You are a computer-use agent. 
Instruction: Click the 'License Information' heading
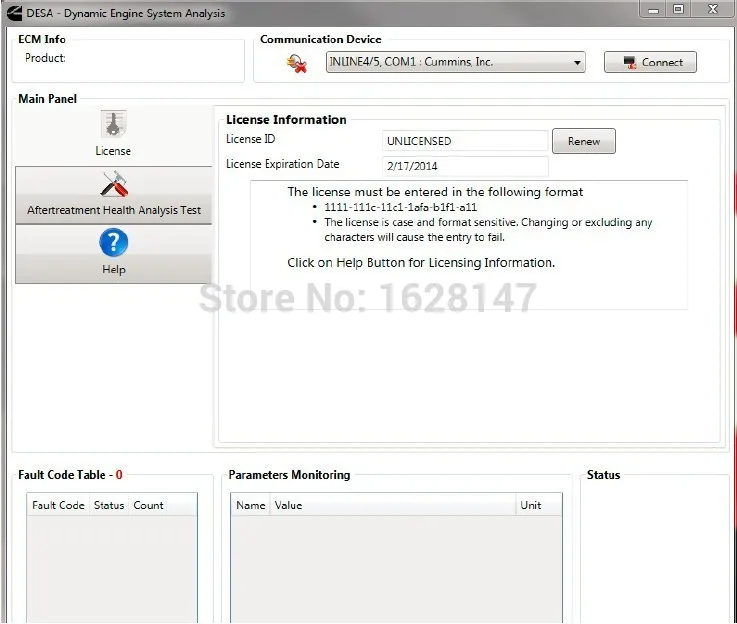(x=286, y=120)
